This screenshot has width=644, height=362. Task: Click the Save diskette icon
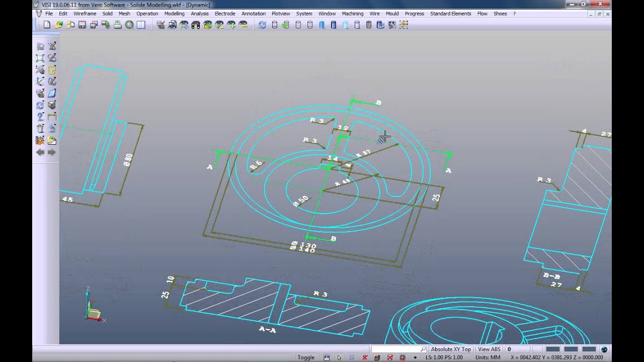[x=82, y=25]
